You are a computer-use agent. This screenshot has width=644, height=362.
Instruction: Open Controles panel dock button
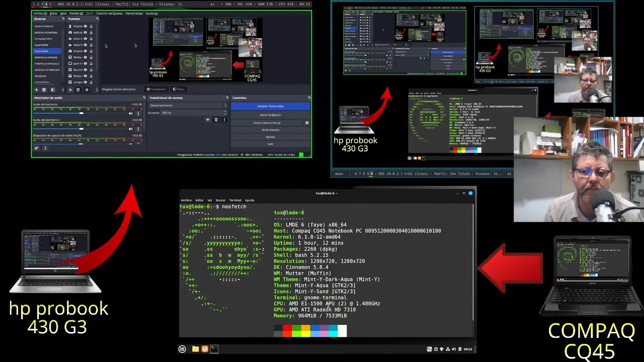[x=309, y=98]
